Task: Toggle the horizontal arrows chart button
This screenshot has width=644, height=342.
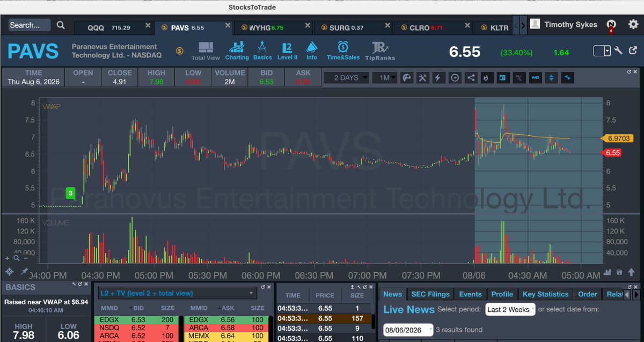Action: [x=567, y=77]
